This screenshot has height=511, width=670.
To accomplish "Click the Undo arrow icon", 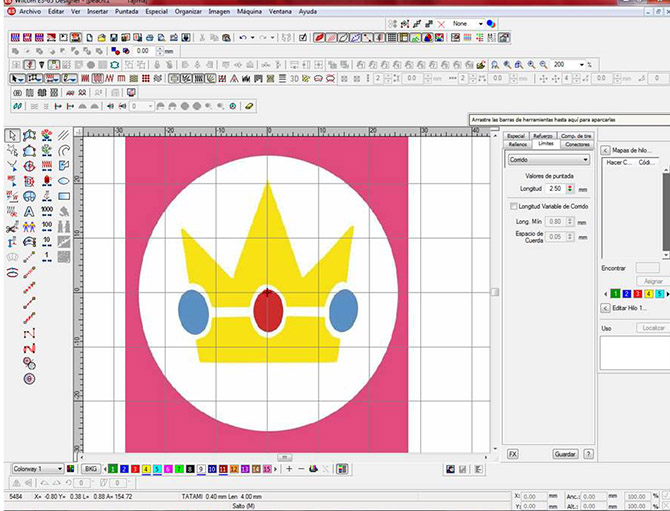I will coord(243,38).
